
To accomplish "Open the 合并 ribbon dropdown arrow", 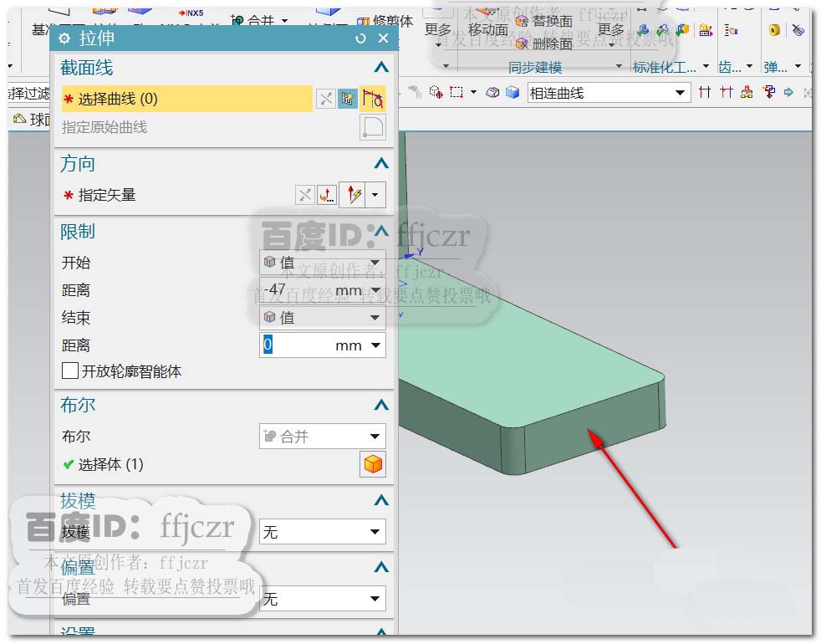I will point(285,21).
